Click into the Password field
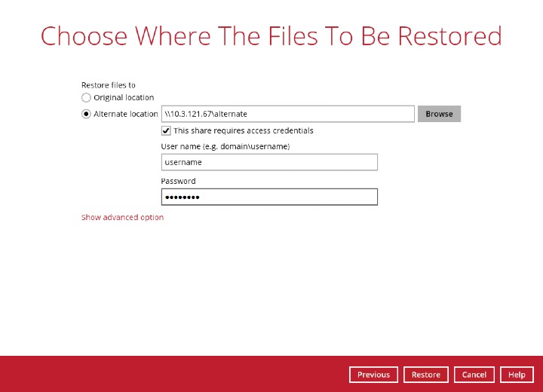543x392 pixels. (268, 197)
